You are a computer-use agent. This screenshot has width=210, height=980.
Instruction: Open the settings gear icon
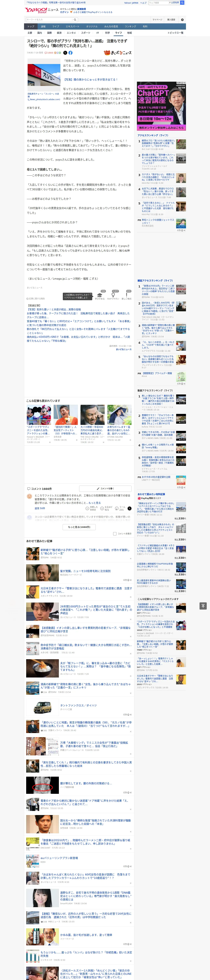tap(182, 20)
